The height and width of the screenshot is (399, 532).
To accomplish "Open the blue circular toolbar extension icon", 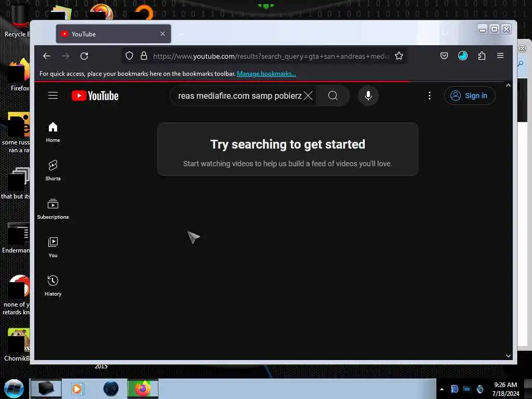I will [x=463, y=56].
